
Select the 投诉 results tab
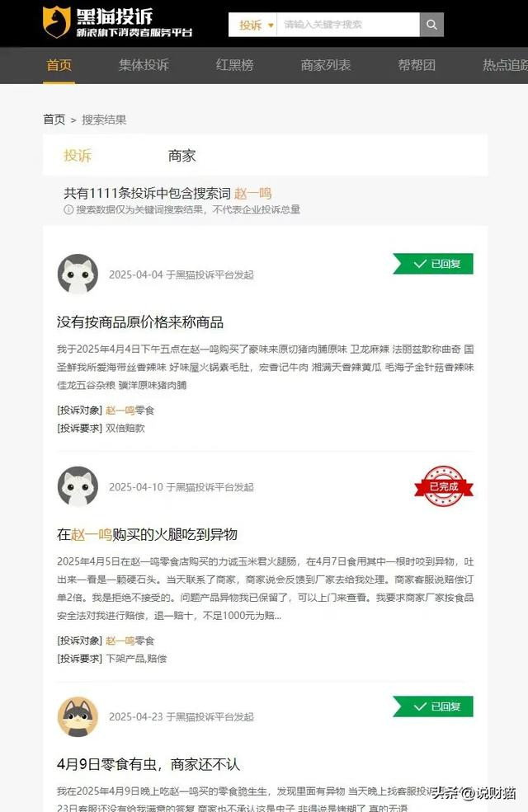click(78, 156)
